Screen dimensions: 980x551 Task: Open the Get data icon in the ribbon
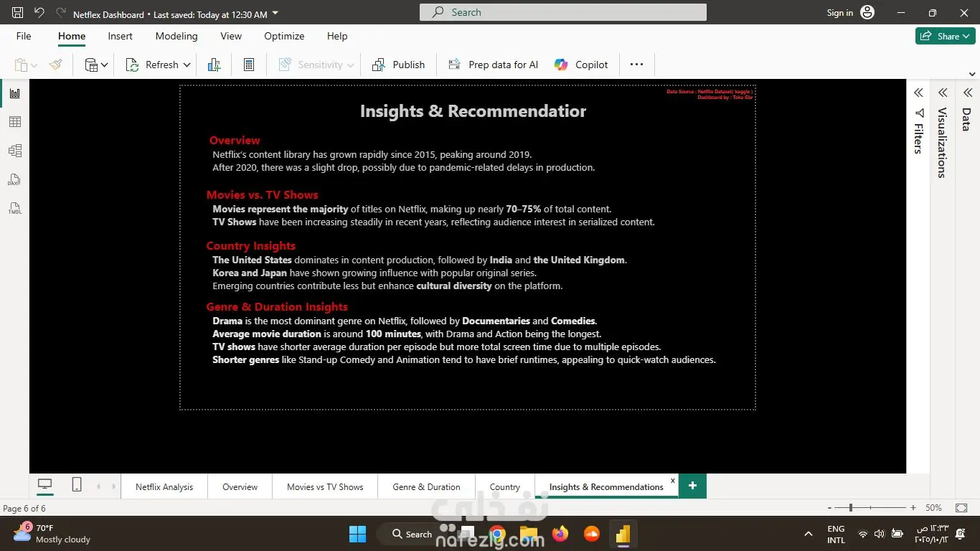(91, 65)
